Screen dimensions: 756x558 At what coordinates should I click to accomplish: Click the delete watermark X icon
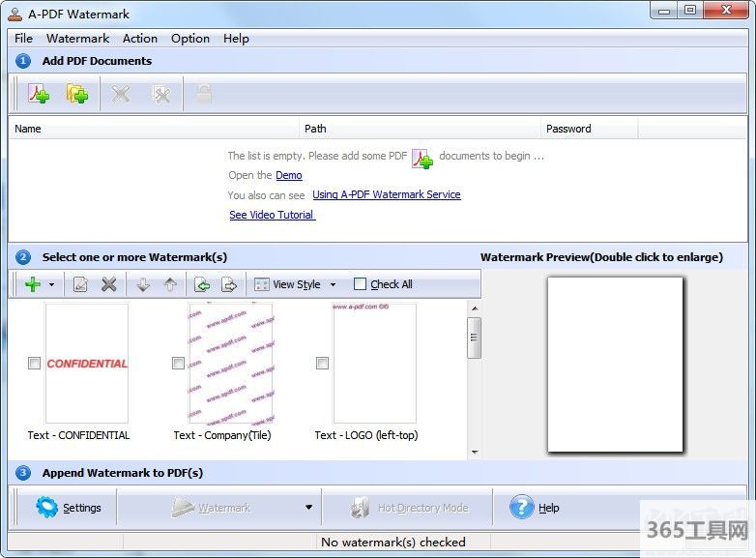point(109,284)
